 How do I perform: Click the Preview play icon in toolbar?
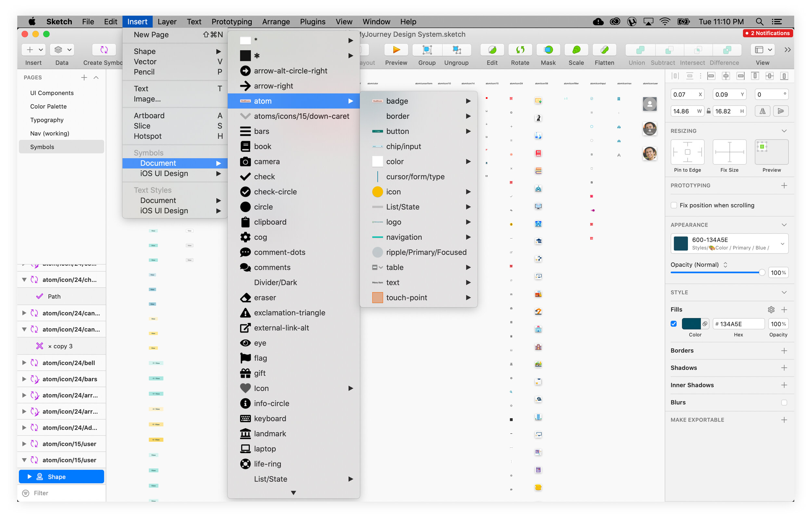(396, 50)
